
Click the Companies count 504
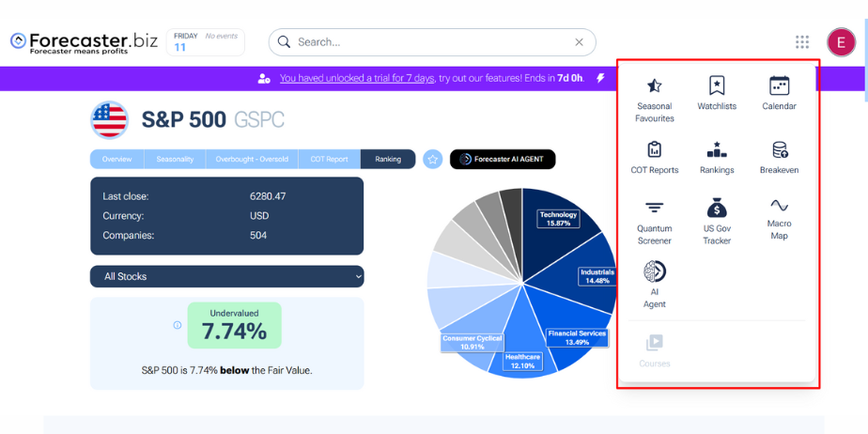point(258,235)
